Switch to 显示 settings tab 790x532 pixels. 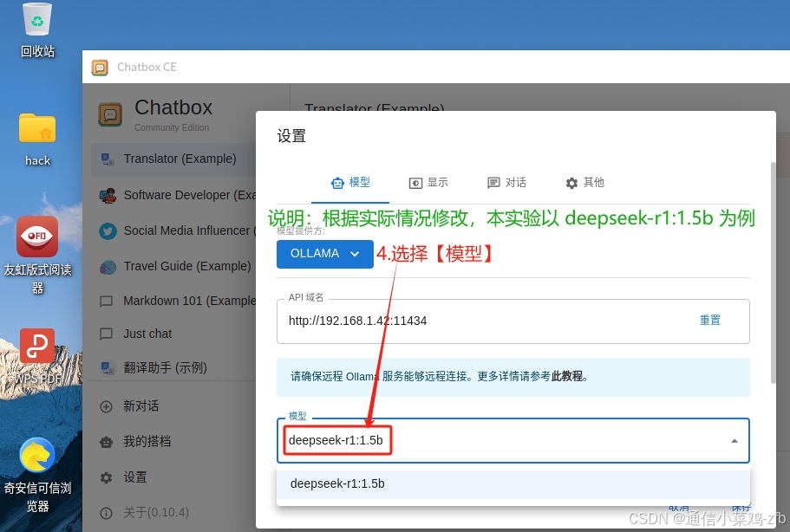click(x=428, y=183)
